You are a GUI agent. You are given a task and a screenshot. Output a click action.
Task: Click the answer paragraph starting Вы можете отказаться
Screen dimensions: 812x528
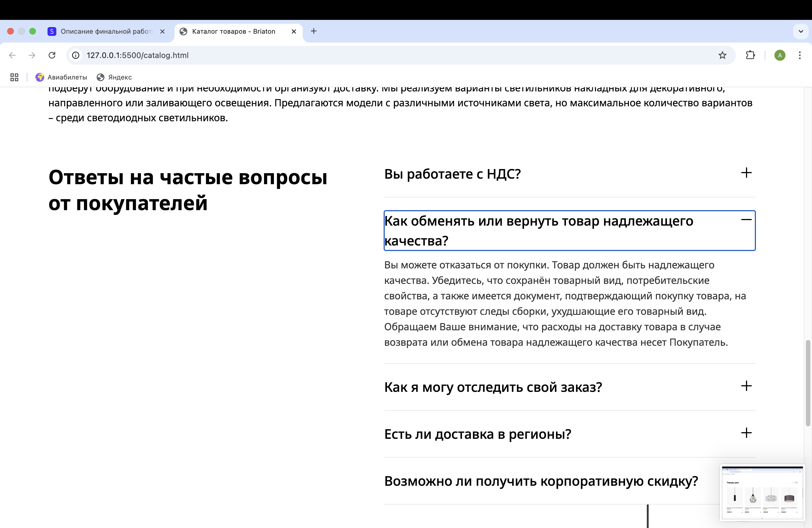click(565, 303)
